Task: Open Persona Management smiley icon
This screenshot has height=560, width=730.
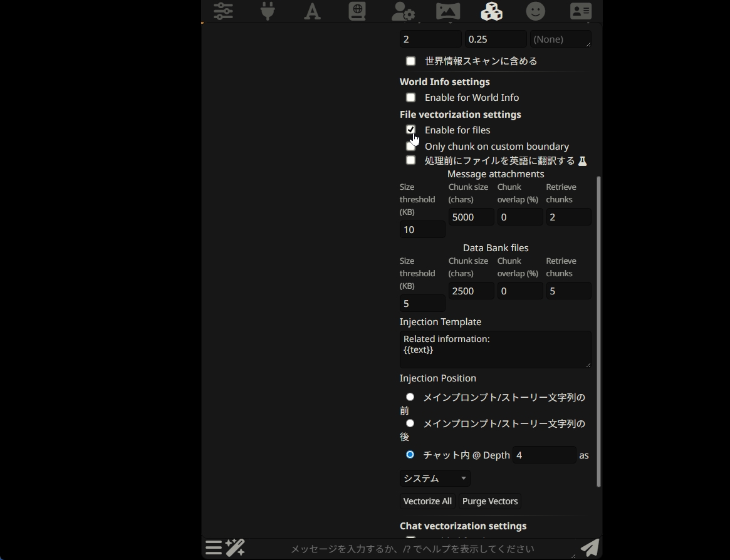Action: (536, 11)
